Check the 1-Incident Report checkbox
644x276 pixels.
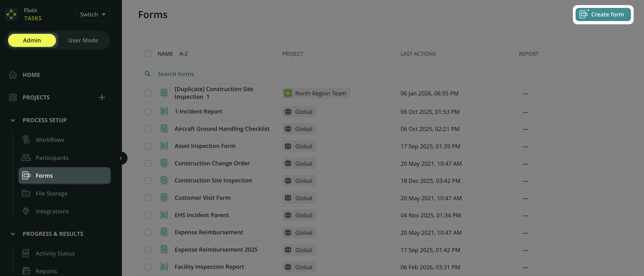tap(148, 112)
